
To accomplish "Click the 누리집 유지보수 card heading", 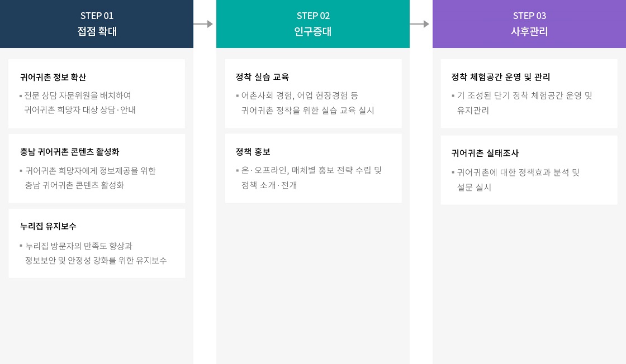I will pos(48,226).
